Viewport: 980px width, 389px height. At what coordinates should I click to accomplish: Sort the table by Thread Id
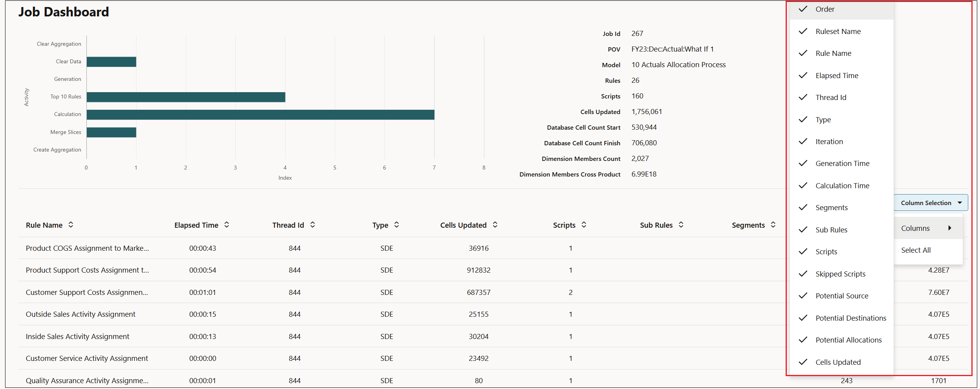pos(312,225)
